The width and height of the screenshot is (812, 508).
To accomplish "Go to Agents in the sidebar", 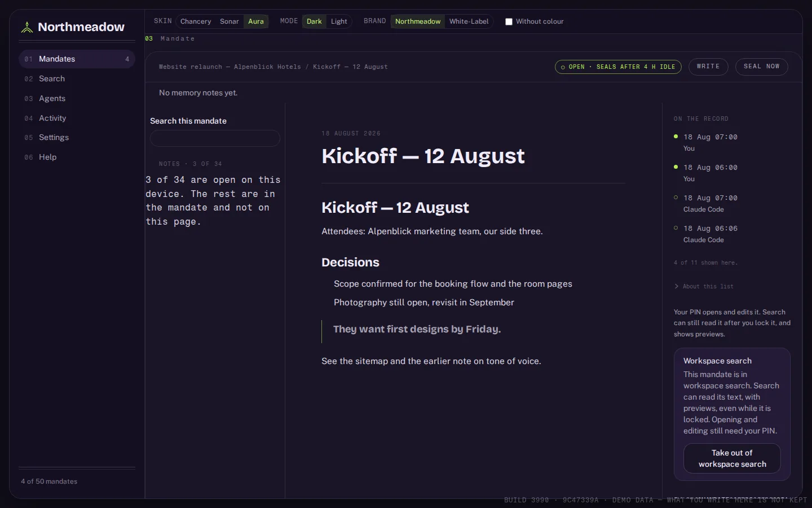I will (x=77, y=98).
